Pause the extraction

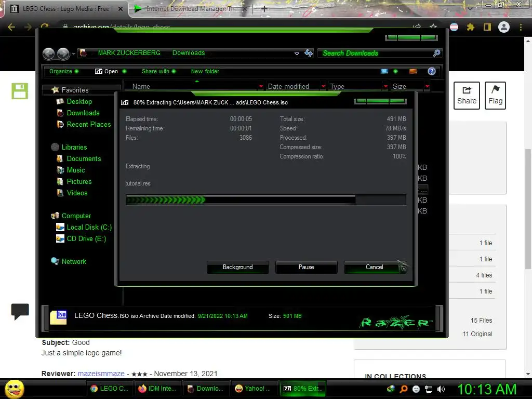[306, 267]
